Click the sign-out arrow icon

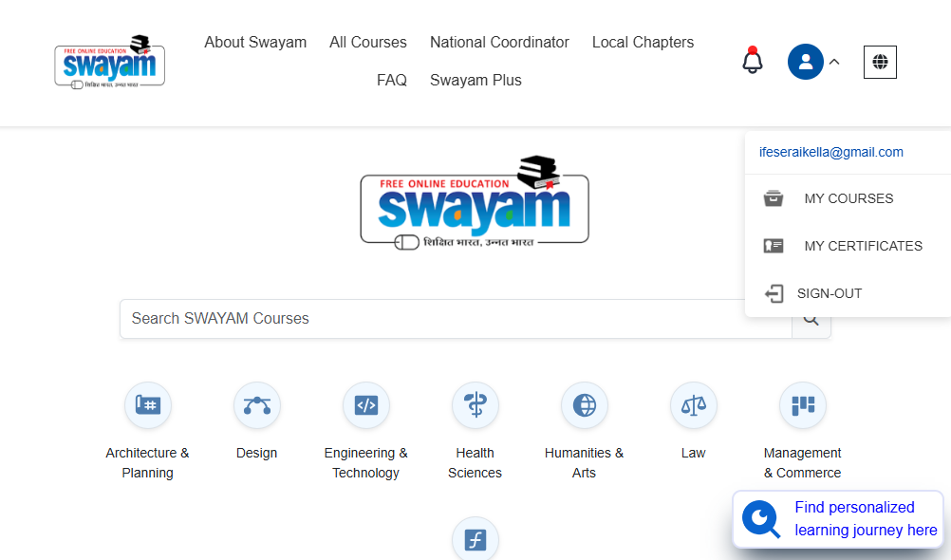(774, 293)
